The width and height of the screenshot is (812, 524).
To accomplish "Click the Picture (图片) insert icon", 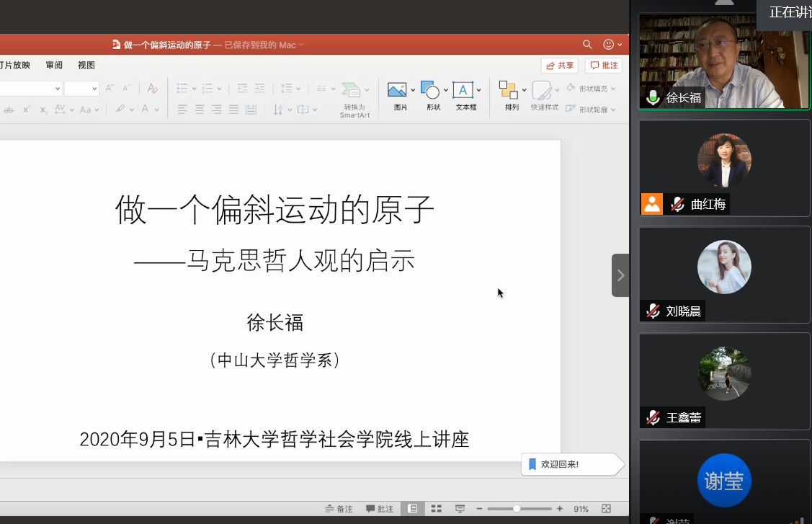I will tap(397, 90).
